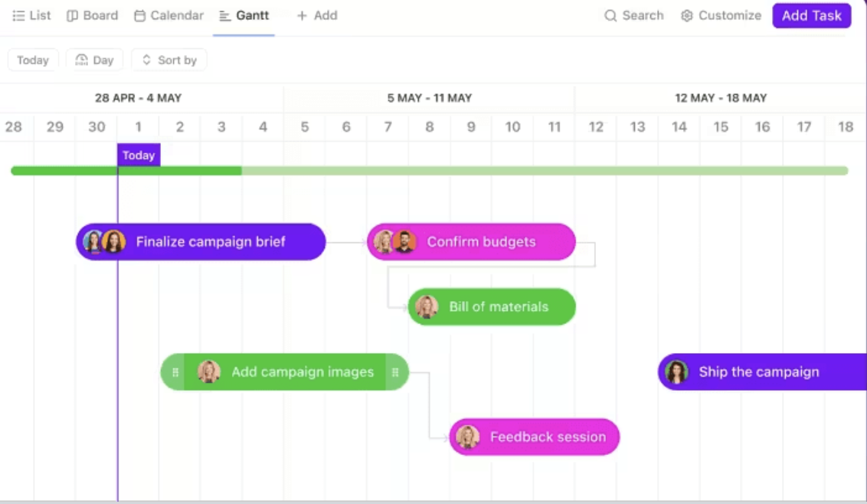Open the Sort by dropdown
867x504 pixels.
point(169,60)
